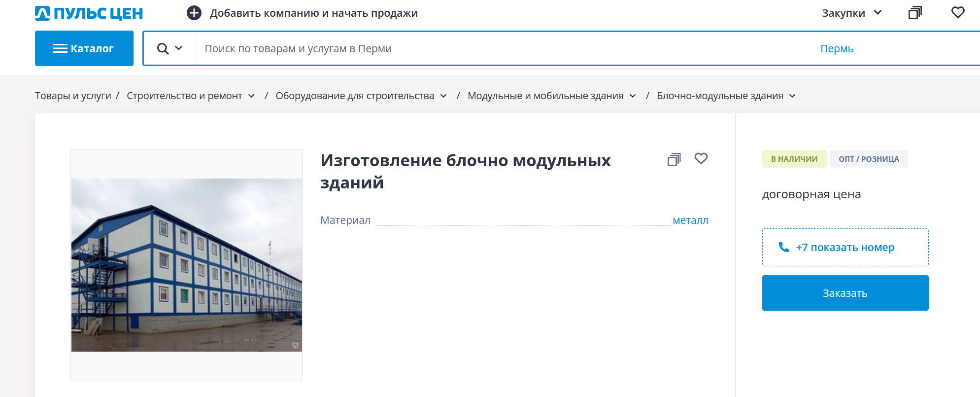Click the phone handset icon

(783, 247)
